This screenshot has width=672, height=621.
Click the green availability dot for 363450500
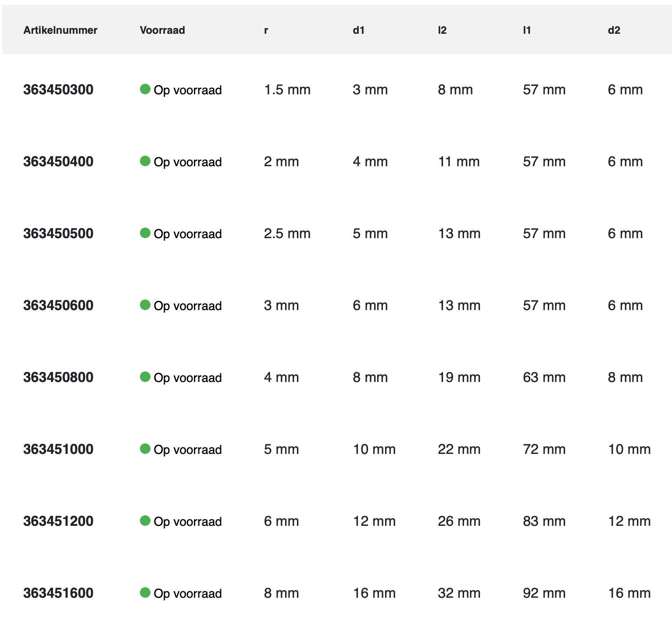point(145,233)
